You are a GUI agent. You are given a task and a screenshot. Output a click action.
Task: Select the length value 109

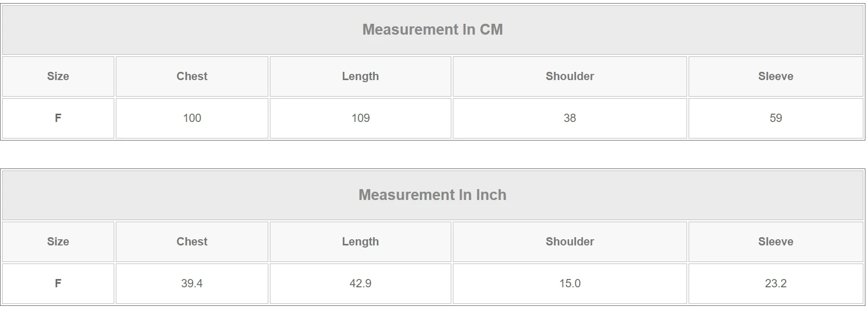(x=360, y=118)
